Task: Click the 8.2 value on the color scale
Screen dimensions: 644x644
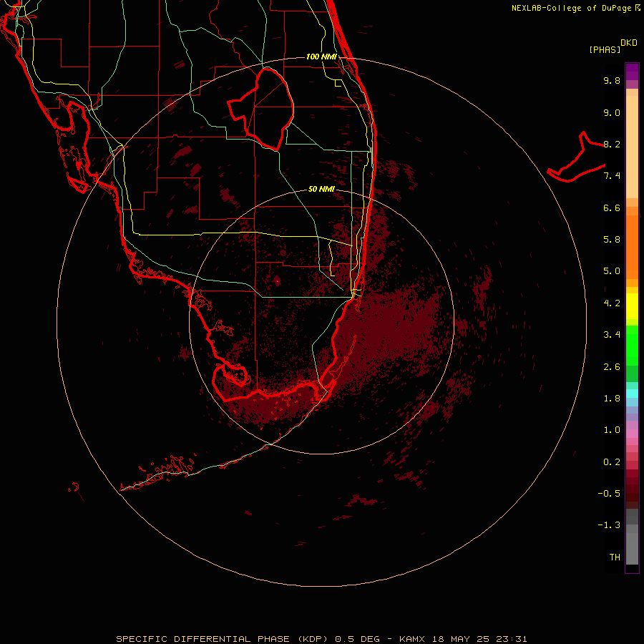Action: click(612, 144)
